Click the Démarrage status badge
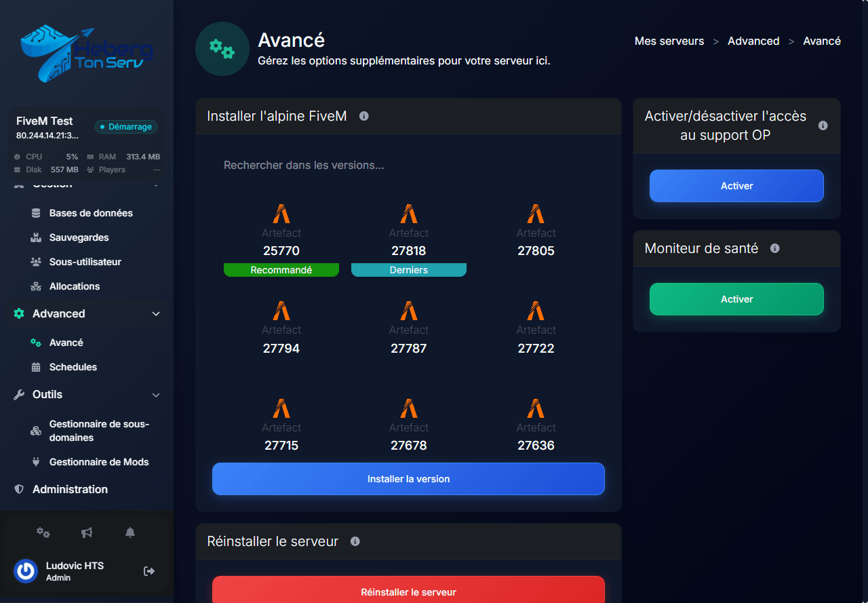The image size is (868, 603). pos(126,127)
